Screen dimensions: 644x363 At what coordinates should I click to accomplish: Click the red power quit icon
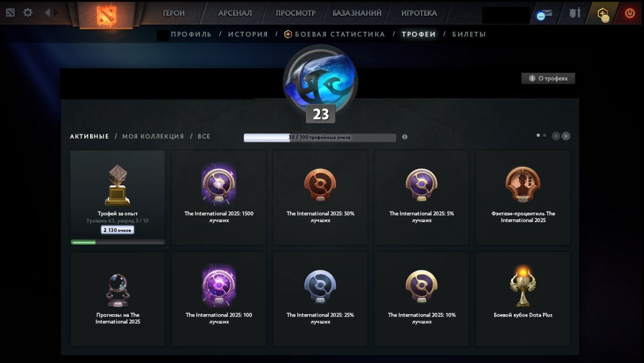point(630,13)
